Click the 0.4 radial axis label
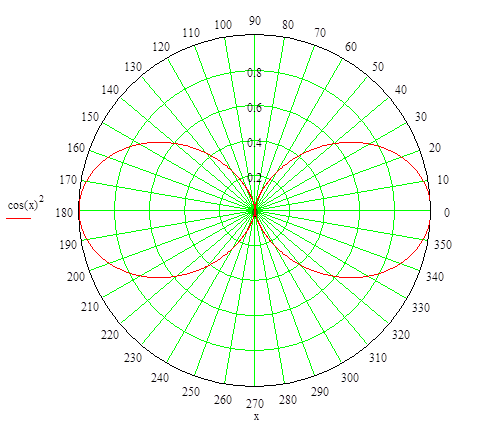The image size is (486, 440). [255, 143]
